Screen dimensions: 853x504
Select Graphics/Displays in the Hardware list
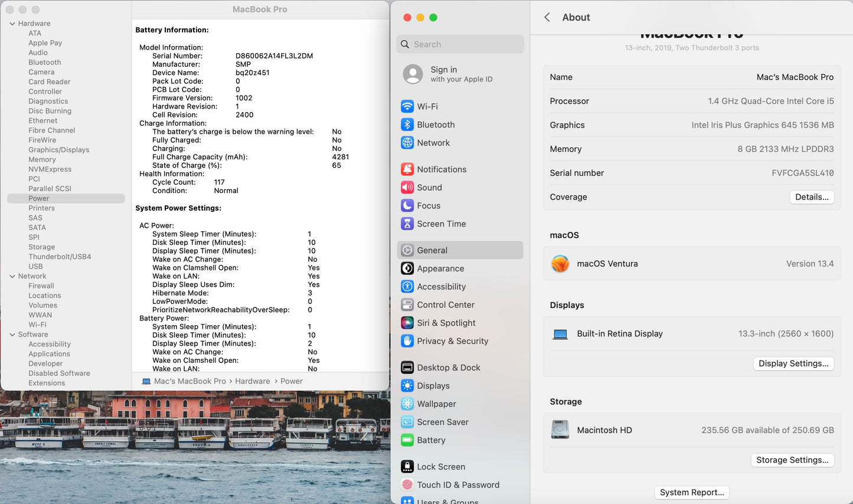pos(59,150)
